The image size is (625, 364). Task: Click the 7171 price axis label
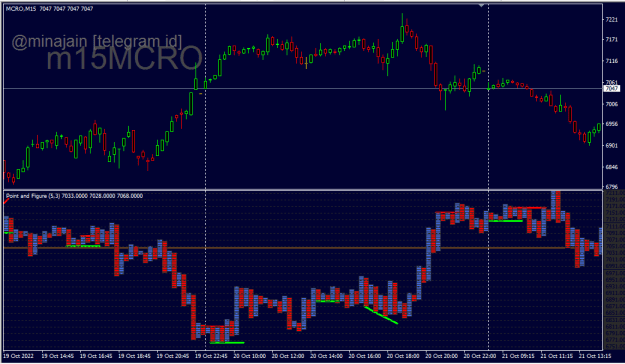611,39
